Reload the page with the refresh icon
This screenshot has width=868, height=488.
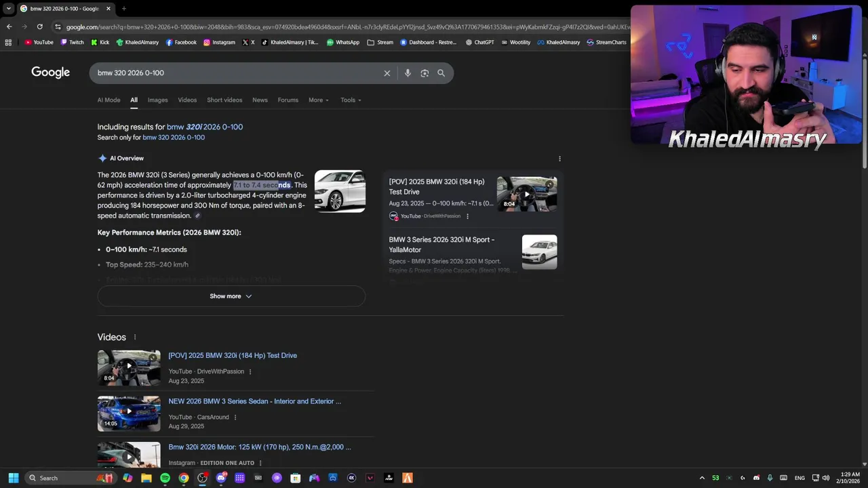click(40, 26)
